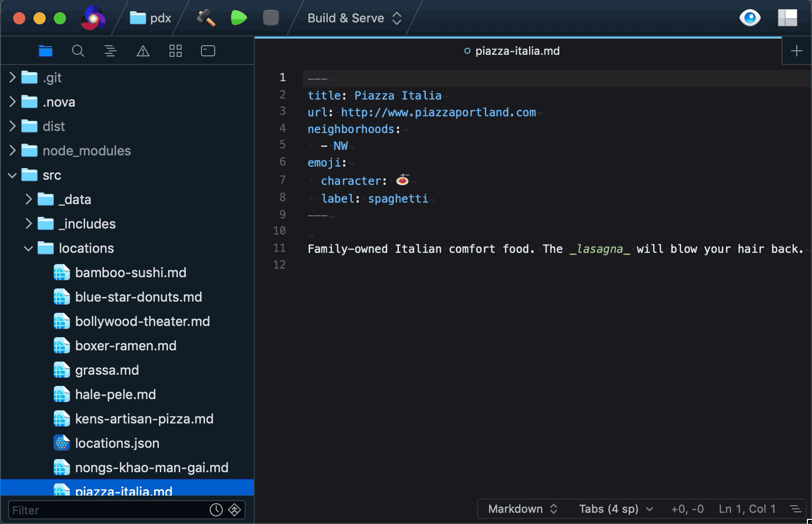812x524 pixels.
Task: Click the grassa.md file icon
Action: pyautogui.click(x=61, y=370)
